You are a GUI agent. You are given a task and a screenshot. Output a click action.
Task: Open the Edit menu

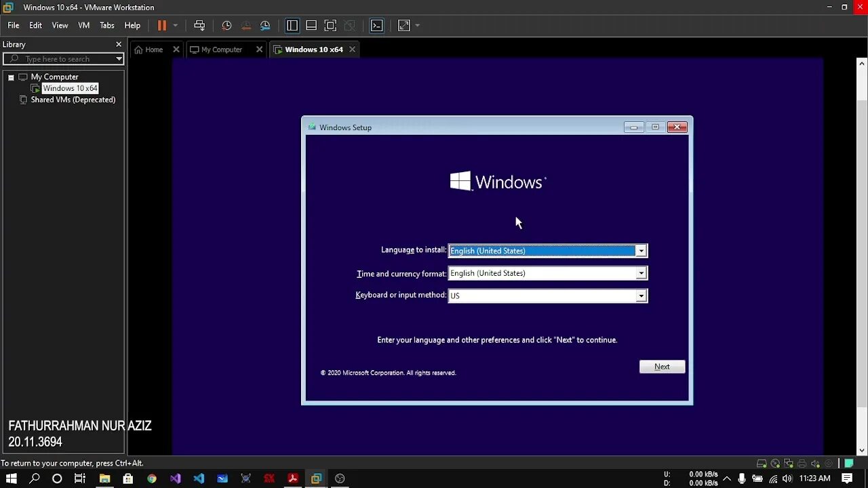click(35, 26)
